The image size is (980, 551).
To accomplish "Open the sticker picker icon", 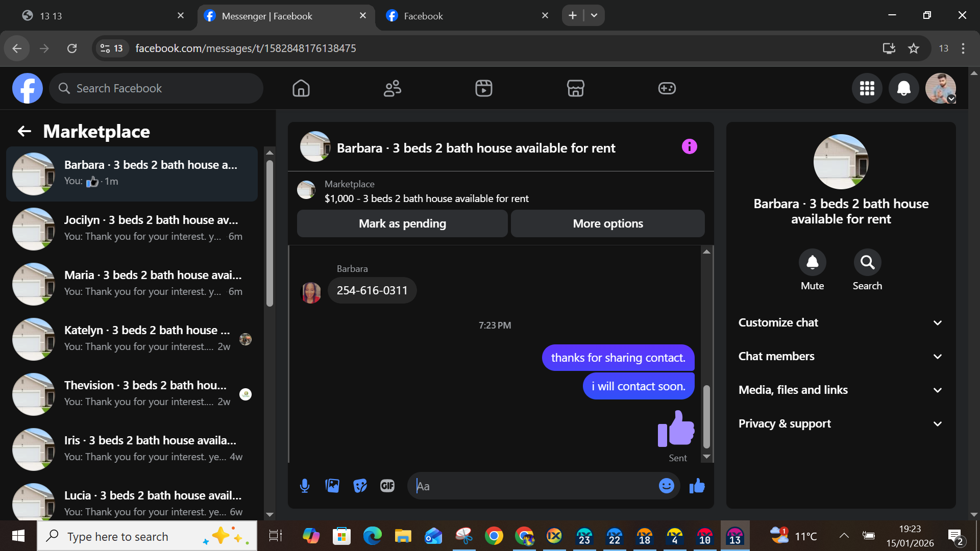I will click(360, 486).
